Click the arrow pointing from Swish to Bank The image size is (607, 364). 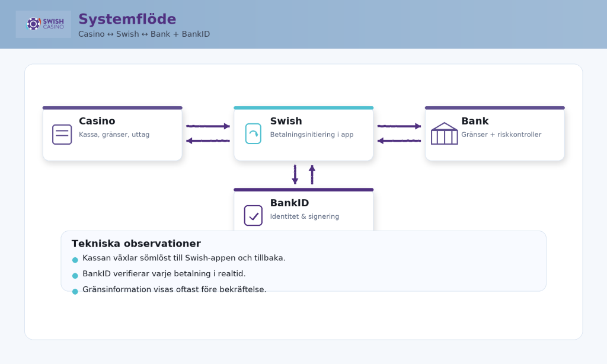tap(399, 126)
